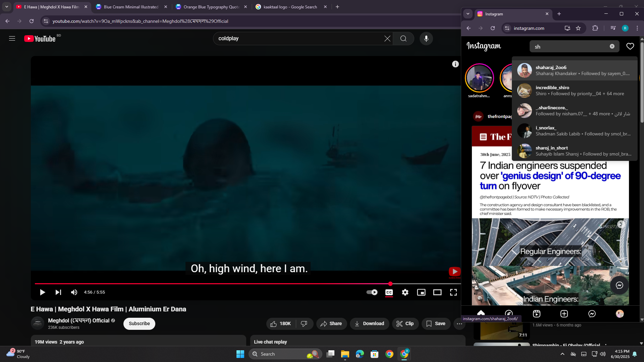
Task: Clear Instagram search field
Action: pyautogui.click(x=612, y=46)
